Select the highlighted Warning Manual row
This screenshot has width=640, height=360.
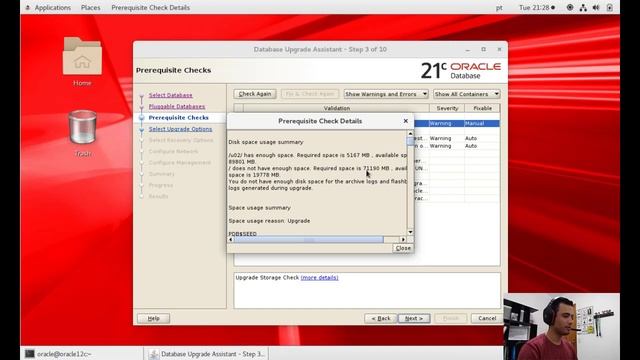click(x=457, y=123)
